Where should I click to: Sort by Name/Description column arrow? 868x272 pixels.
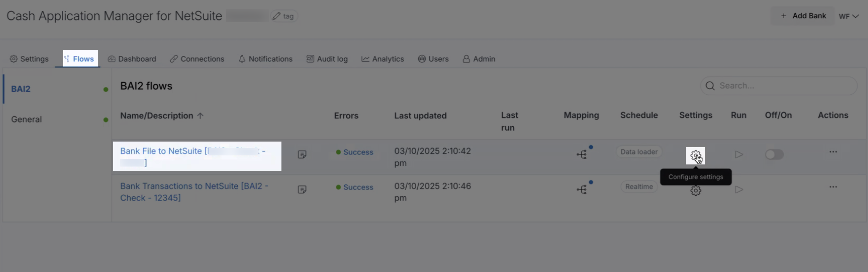200,116
